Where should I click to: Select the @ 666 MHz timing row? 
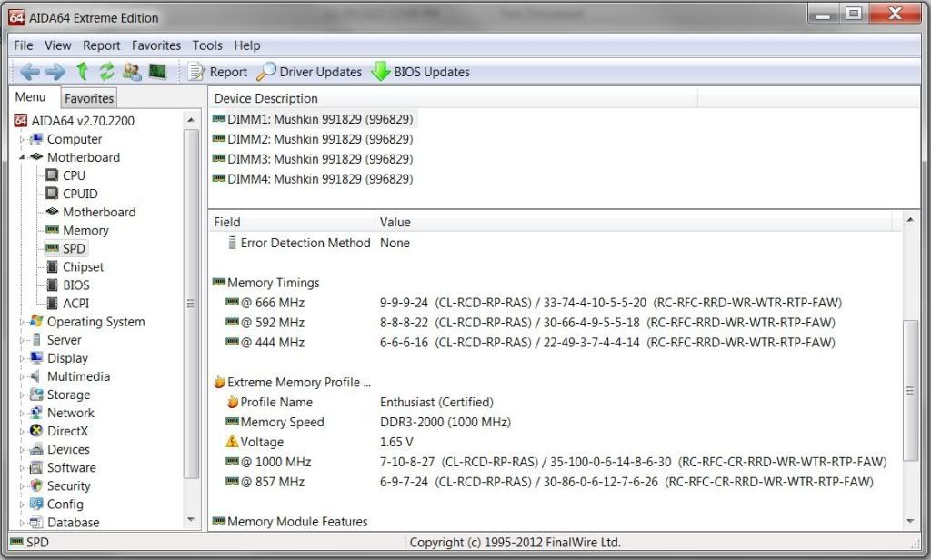click(533, 303)
